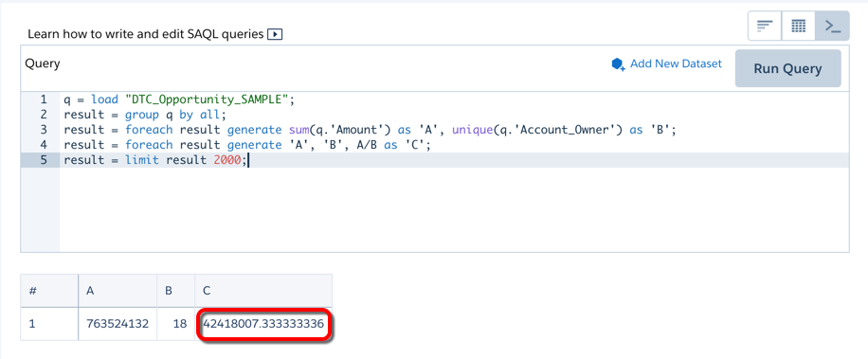Screen dimensions: 868x359
Task: Select line number 4 in editor gutter
Action: click(x=44, y=145)
